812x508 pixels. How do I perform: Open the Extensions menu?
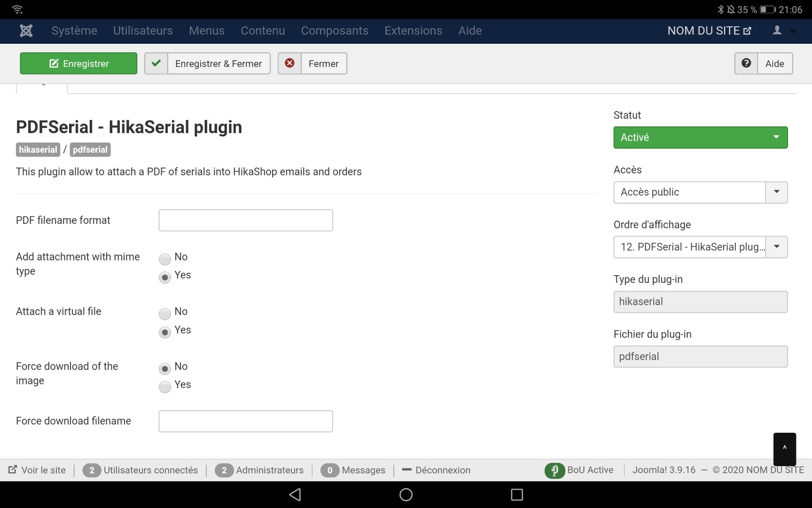(413, 31)
